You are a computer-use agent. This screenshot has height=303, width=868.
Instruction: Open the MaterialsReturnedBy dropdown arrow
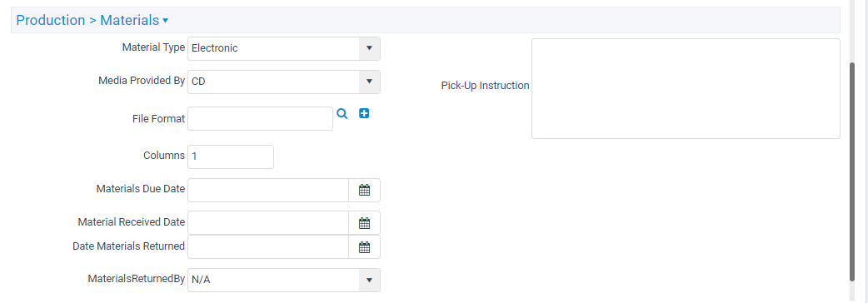(x=369, y=281)
